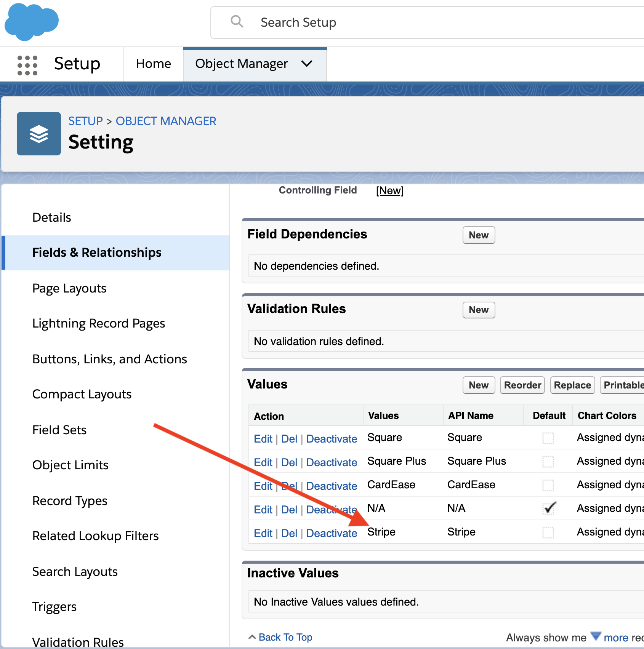
Task: Click Del for the N/A value
Action: [x=289, y=510]
